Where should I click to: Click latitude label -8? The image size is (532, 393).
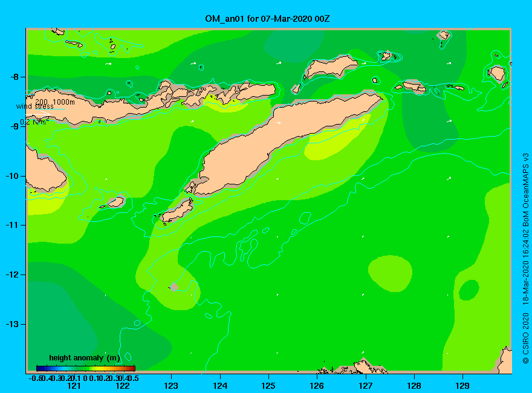tap(15, 77)
